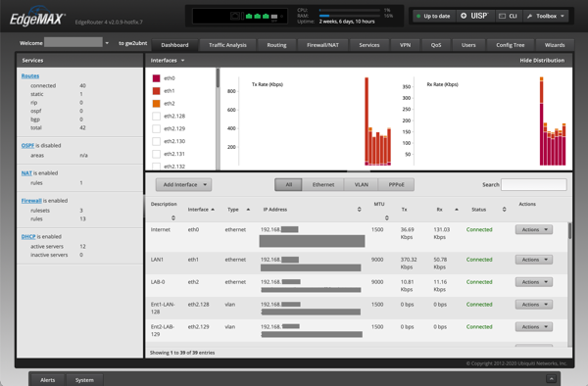Open the OSPF link
The image size is (588, 386).
(x=27, y=145)
